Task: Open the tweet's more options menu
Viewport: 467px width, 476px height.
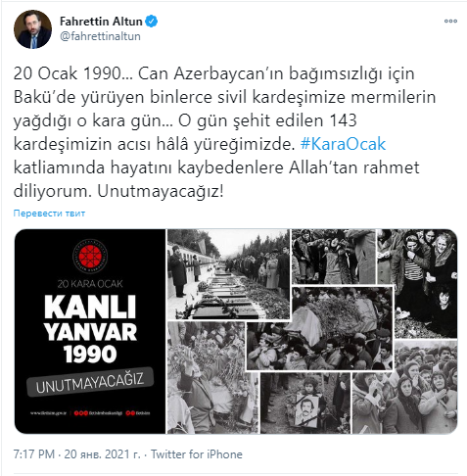Action: (x=450, y=21)
